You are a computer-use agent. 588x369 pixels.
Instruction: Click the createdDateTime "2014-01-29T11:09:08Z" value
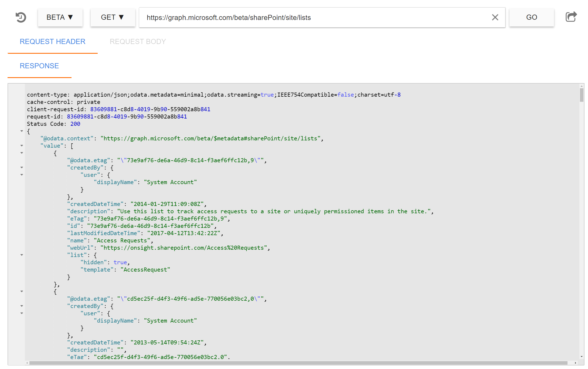tap(167, 204)
